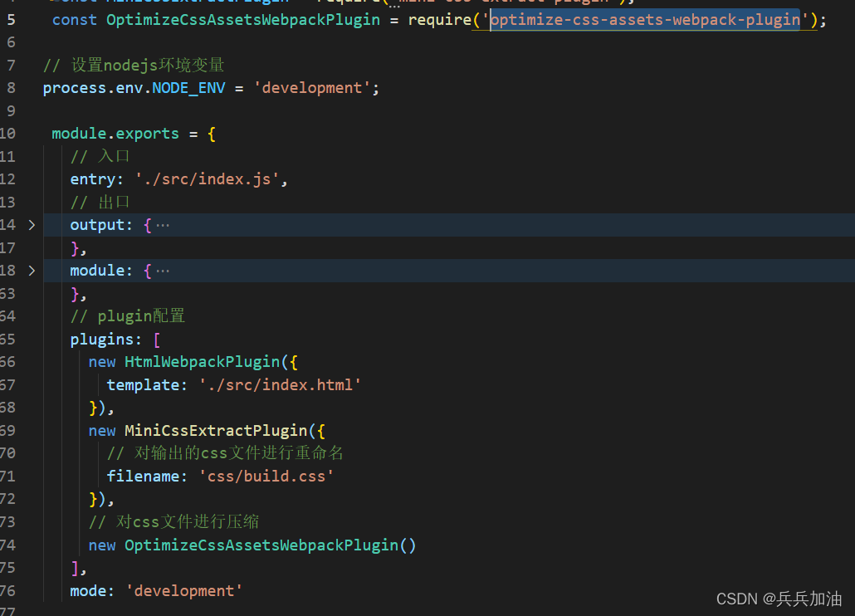Click the require call on line 5
The image size is (855, 616).
point(439,20)
